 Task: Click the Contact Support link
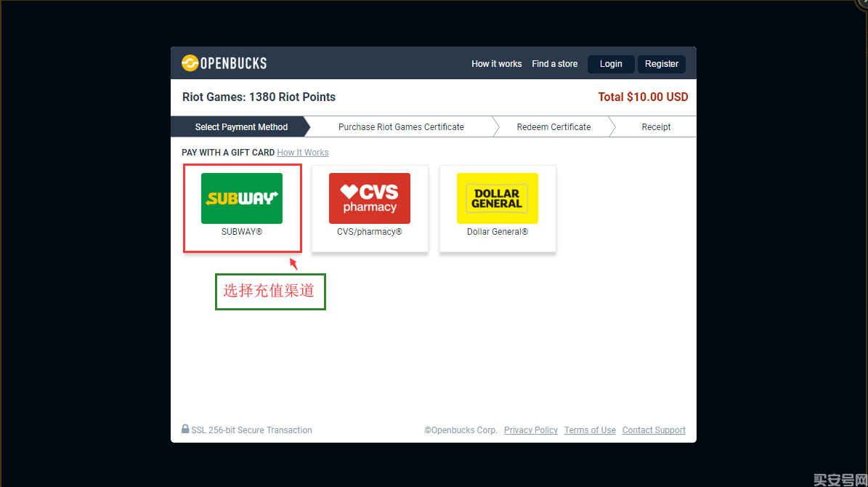[654, 430]
